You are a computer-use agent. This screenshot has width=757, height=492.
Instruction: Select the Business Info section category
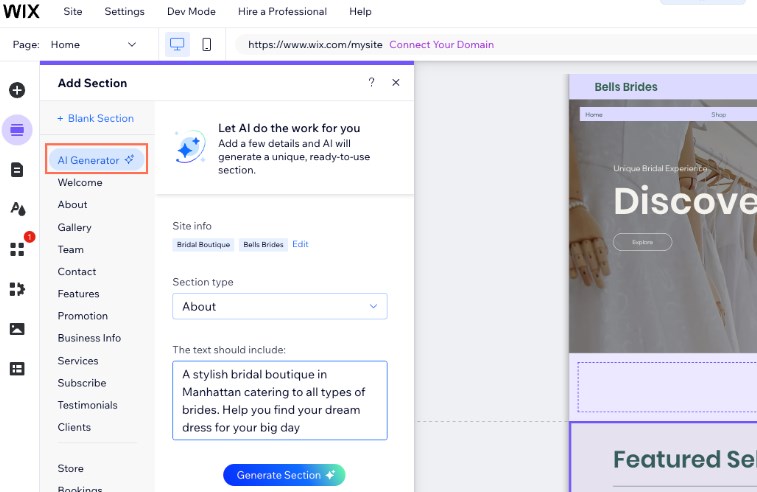click(x=89, y=338)
